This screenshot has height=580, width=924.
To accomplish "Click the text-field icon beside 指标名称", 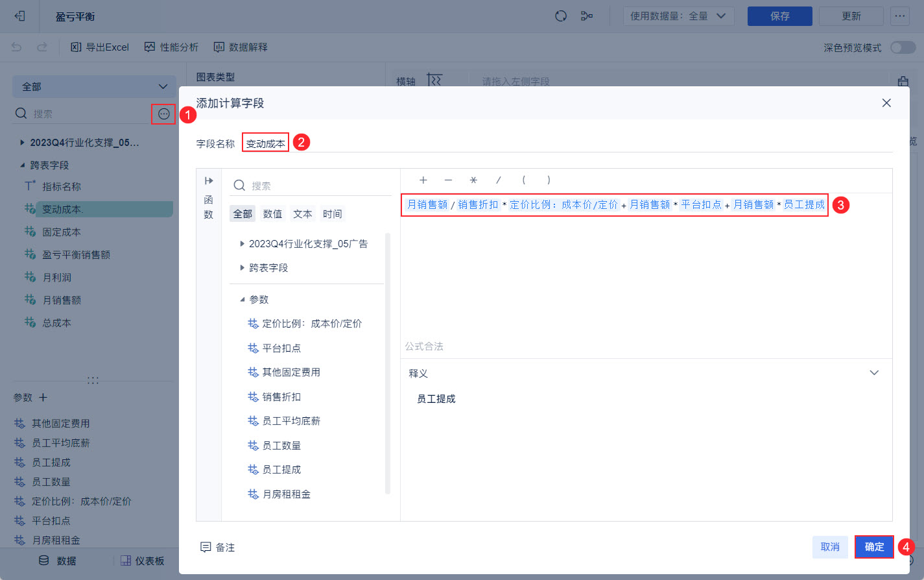I will [30, 186].
